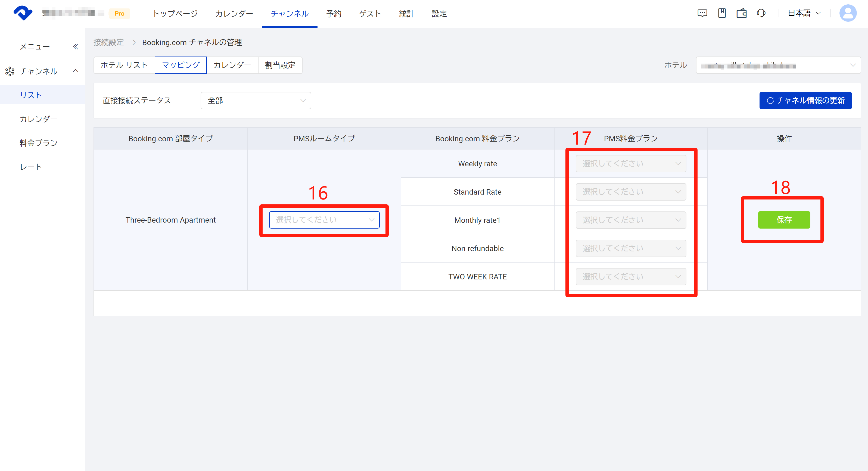The width and height of the screenshot is (868, 471).
Task: Click the Monthly rate1 plan label
Action: click(477, 220)
